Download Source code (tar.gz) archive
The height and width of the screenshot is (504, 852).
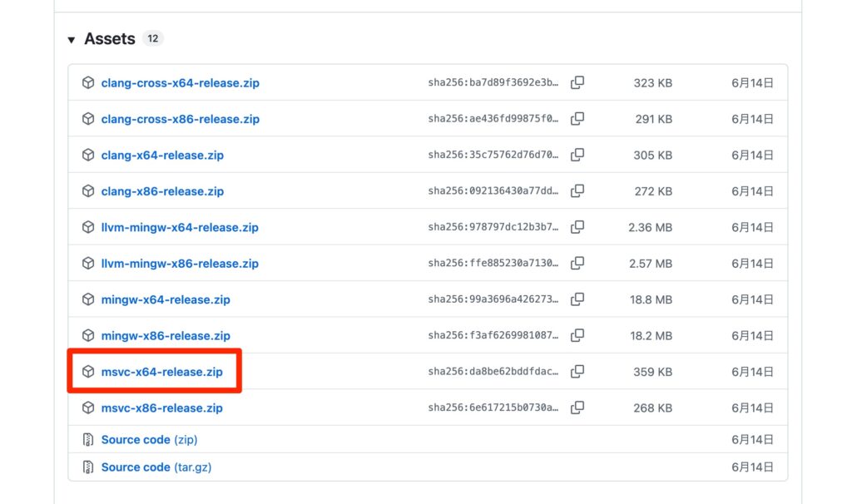(x=156, y=467)
